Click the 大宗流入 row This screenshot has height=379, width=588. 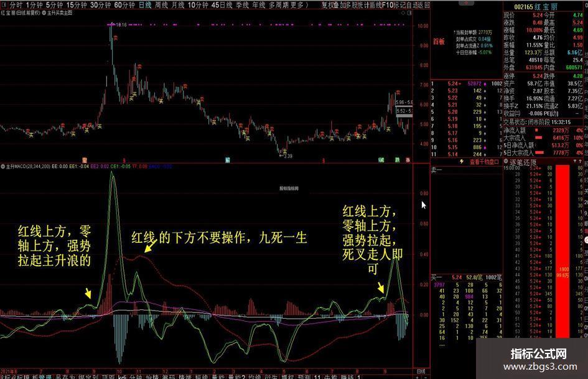click(543, 138)
